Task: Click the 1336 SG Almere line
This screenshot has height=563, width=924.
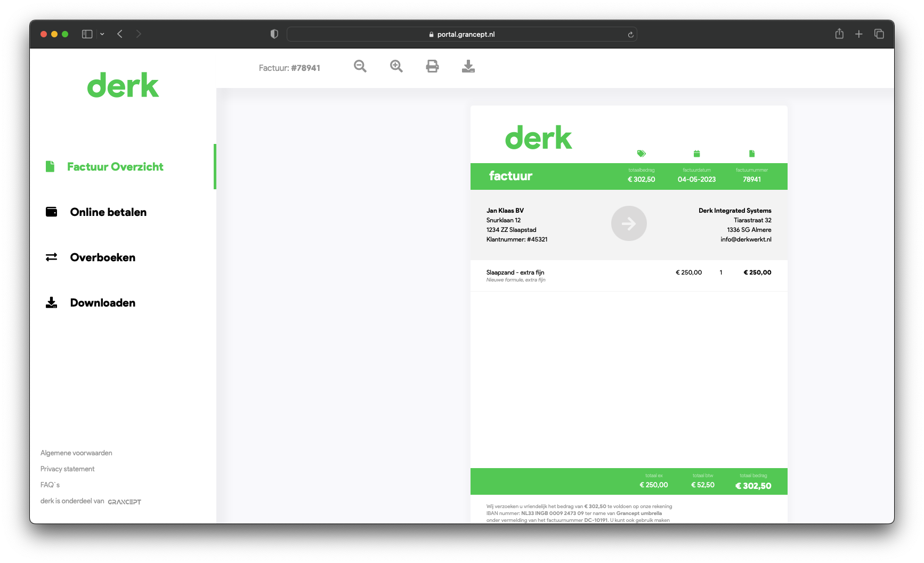Action: (749, 230)
